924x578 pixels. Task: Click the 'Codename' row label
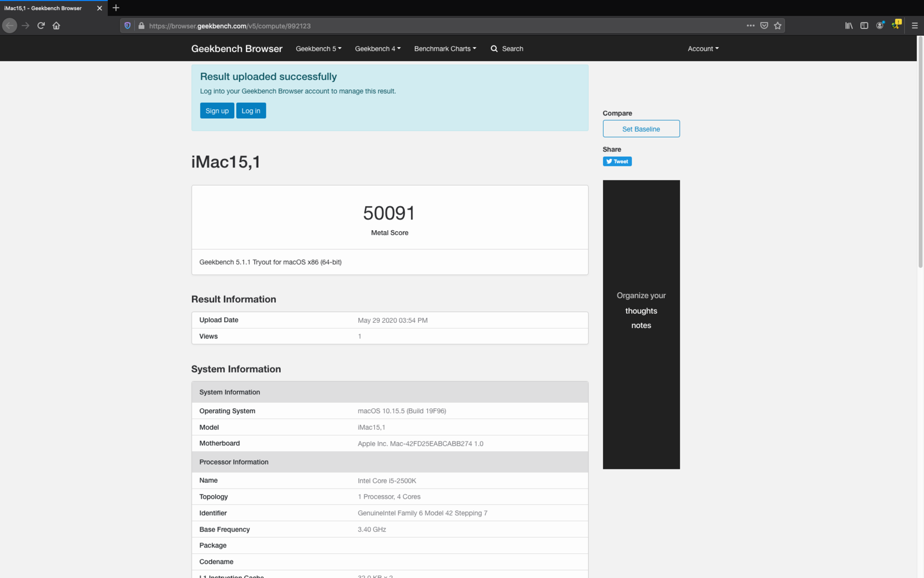(x=217, y=561)
